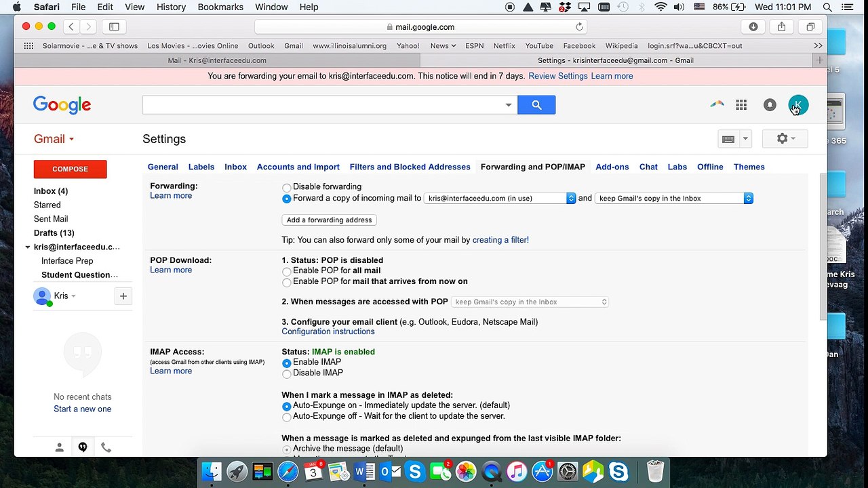Open the keep Gmail's copy dropdown for forwarding
The width and height of the screenshot is (868, 488).
[x=674, y=199]
